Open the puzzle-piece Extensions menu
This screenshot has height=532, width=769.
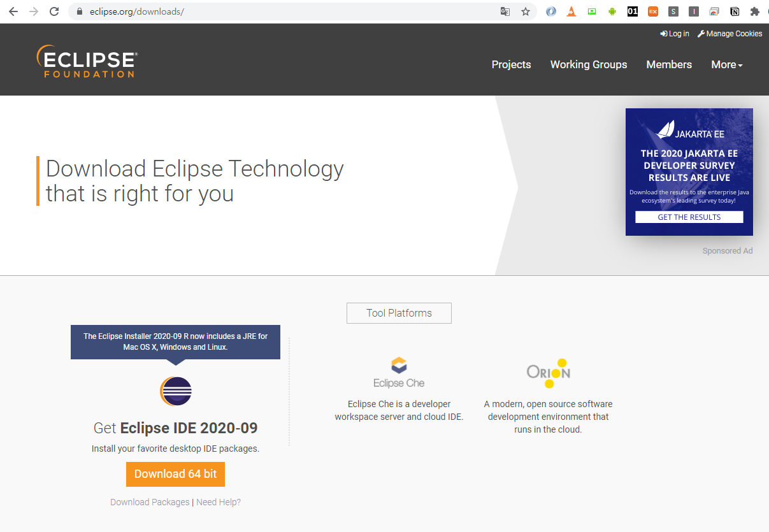[x=755, y=11]
